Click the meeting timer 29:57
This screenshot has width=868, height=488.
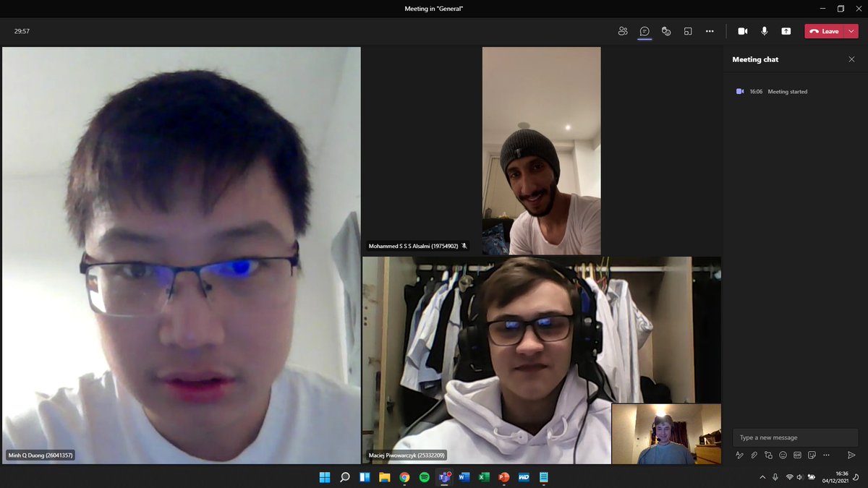[x=22, y=31]
